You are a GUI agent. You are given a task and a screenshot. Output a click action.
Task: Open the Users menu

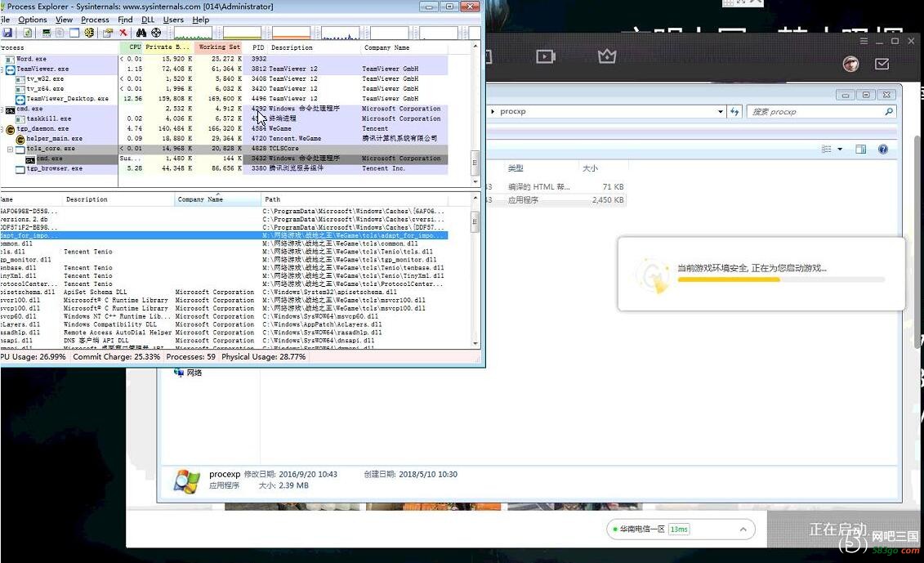click(x=173, y=20)
